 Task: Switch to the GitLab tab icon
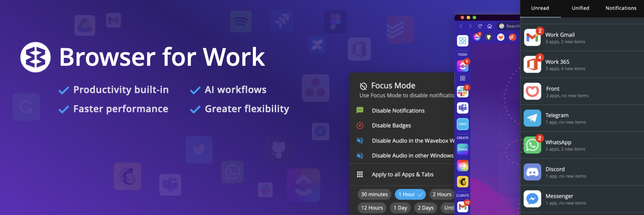(x=501, y=37)
